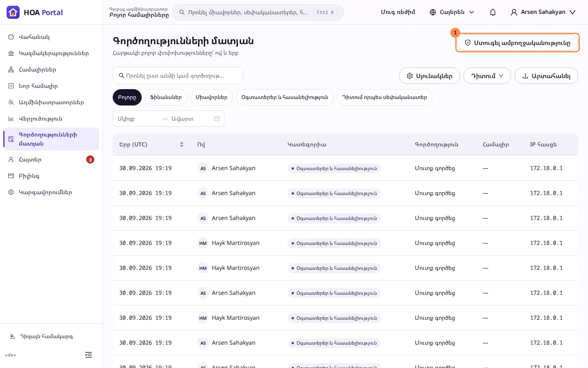Click Ստուգել ամբողջականությունը button
The image size is (588, 368).
click(517, 43)
